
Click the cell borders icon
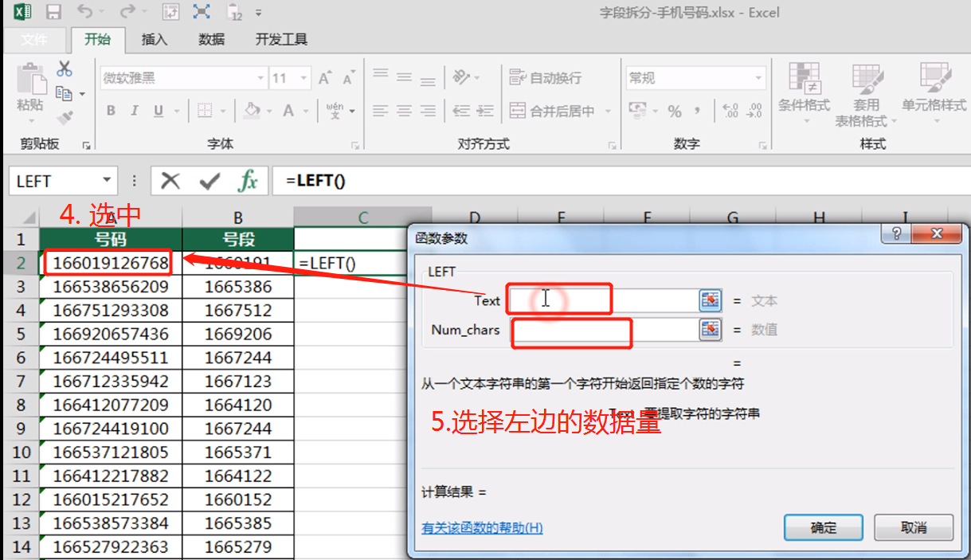205,111
